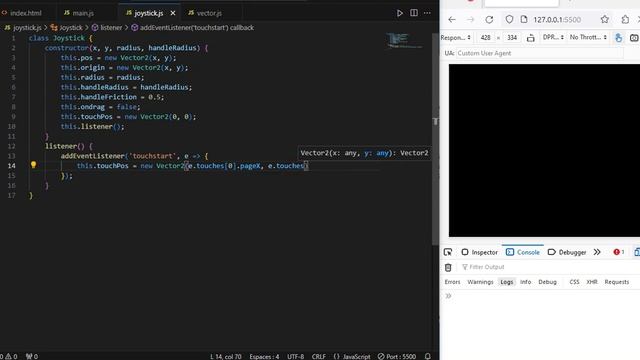The image size is (640, 360).
Task: Toggle the Logs filter
Action: pos(507,282)
